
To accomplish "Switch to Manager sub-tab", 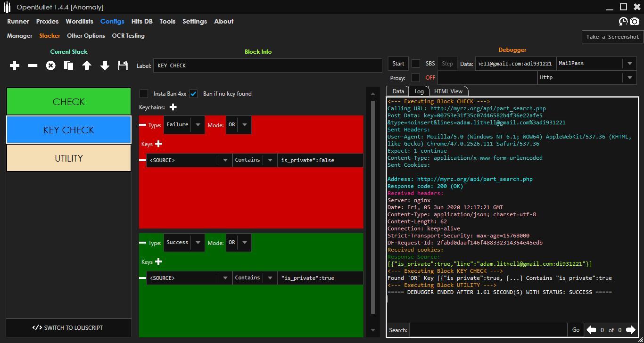I will click(x=20, y=36).
